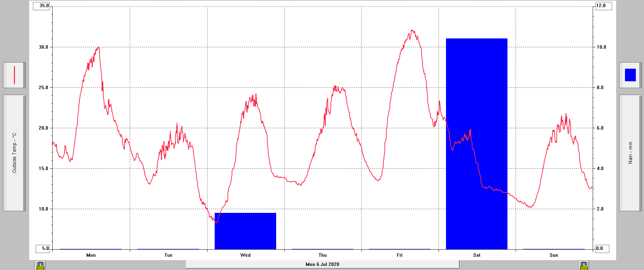Click the Sun day label
Screen dimensions: 644x270
pos(554,255)
